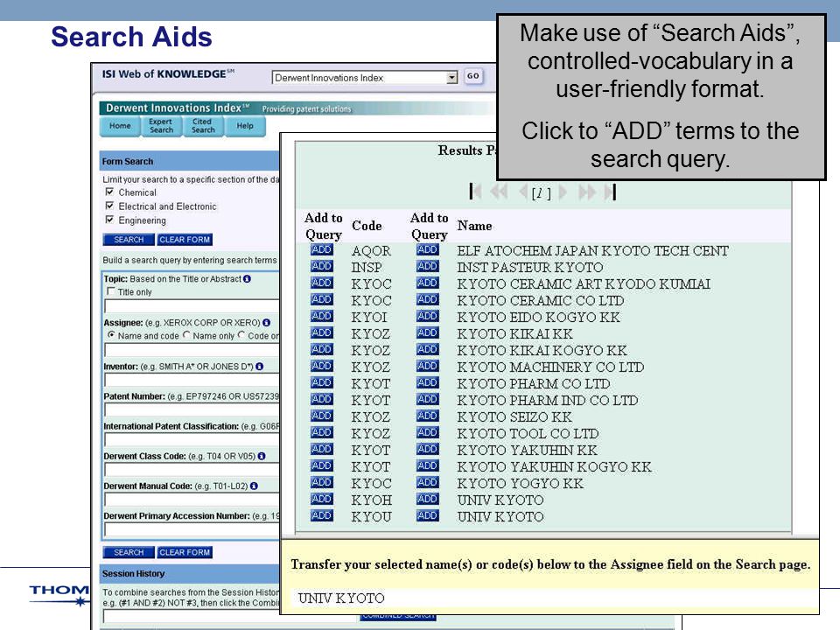
Task: Click the single-step next page arrow
Action: coord(563,192)
